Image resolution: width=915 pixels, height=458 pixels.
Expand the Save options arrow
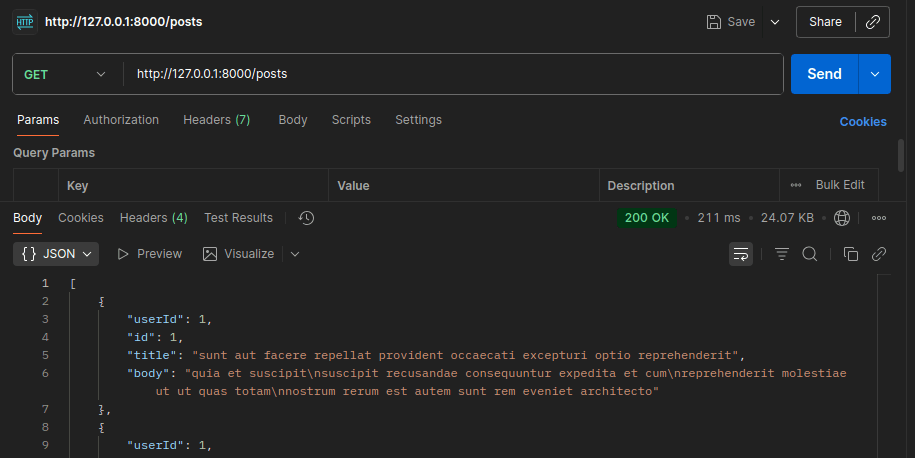coord(775,22)
